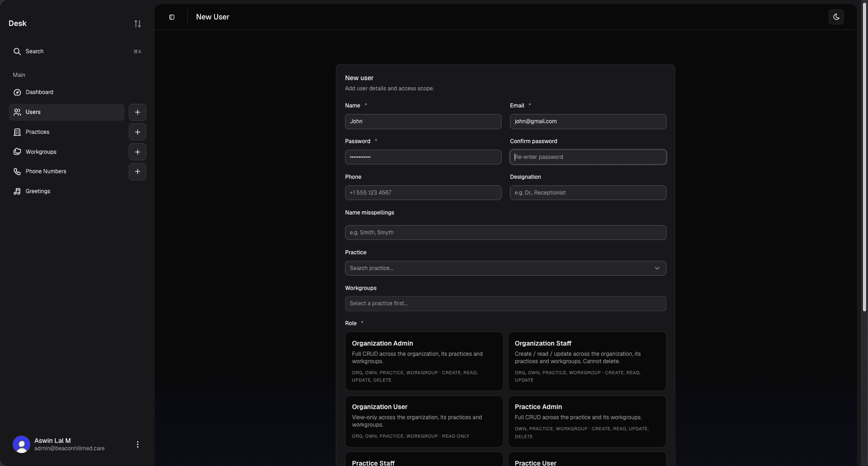Select the Organization Admin role

coord(424,361)
